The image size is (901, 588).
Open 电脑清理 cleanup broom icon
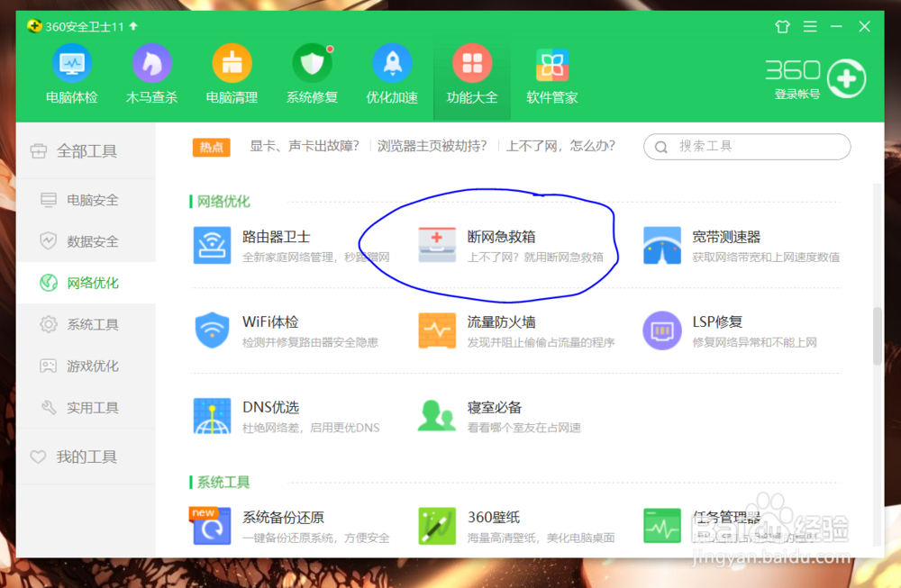[232, 63]
